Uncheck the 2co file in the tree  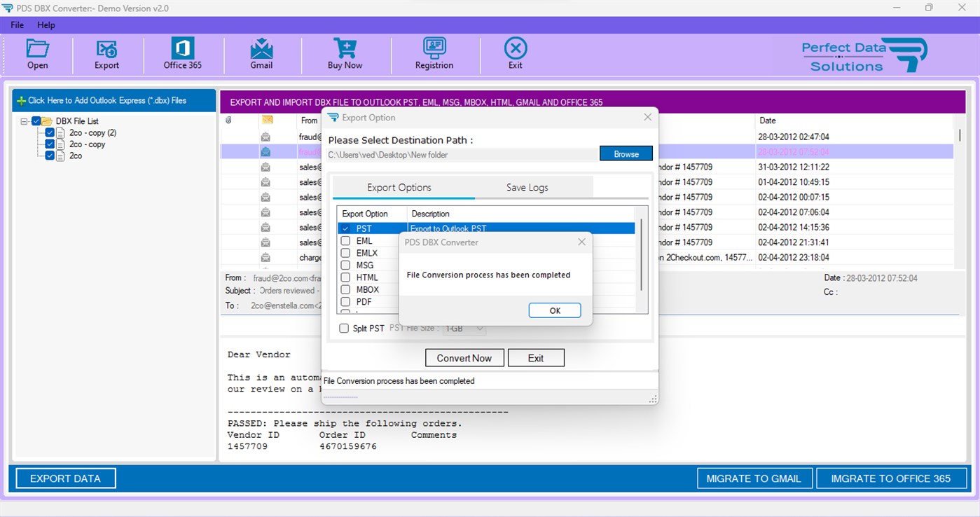(x=49, y=156)
